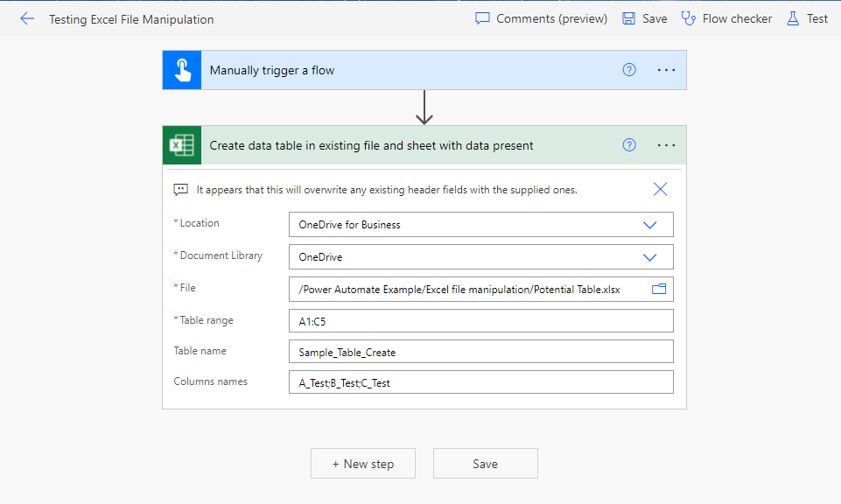Viewport: 841px width, 504px height.
Task: Open help for Manually trigger a flow
Action: 629,70
